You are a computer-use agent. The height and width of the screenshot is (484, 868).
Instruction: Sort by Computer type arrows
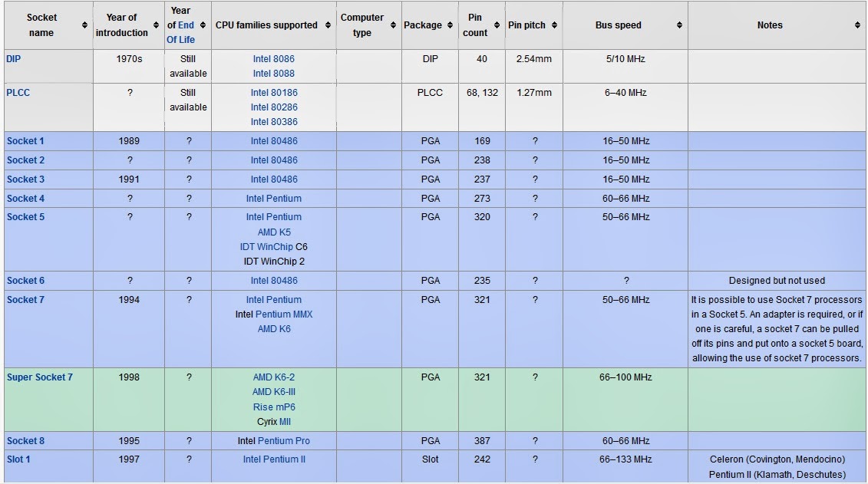pyautogui.click(x=393, y=25)
